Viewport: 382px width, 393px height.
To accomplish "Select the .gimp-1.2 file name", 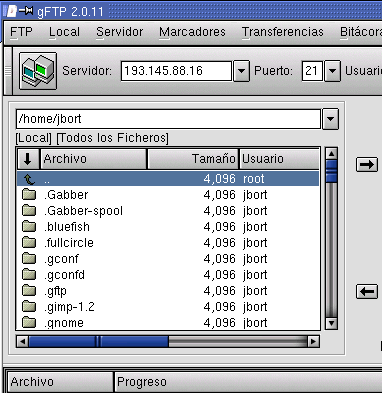I will coord(69,307).
